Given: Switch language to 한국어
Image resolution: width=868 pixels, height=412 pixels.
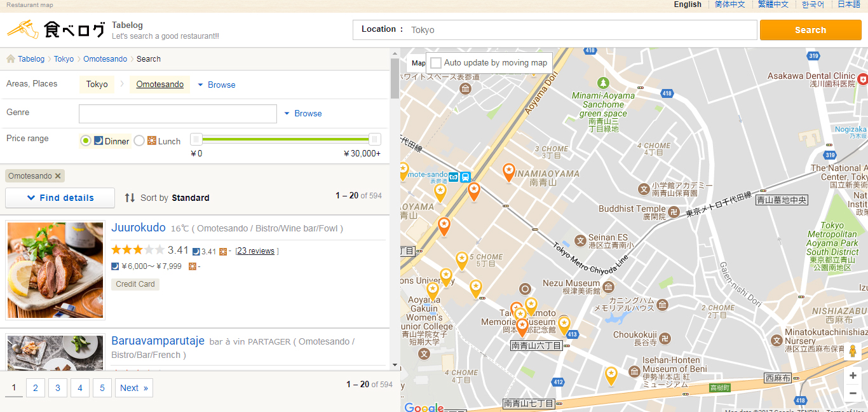Looking at the screenshot, I should click(x=813, y=4).
